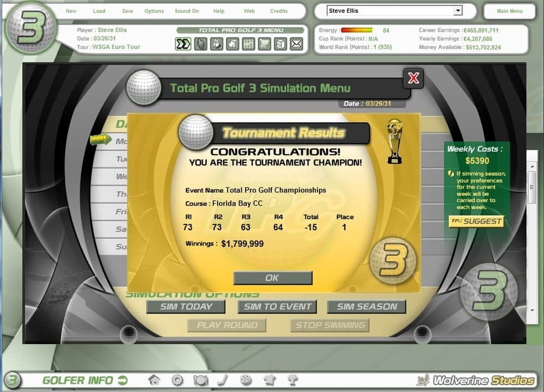544x392 pixels.
Task: Click the golf ball icon in bottom bar
Action: [x=246, y=380]
